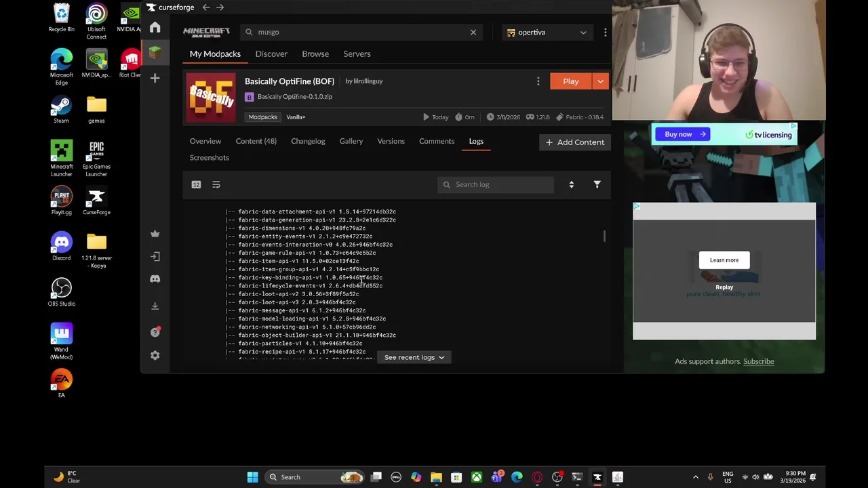Open the opertiva account dropdown
The image size is (868, 488).
coord(547,32)
